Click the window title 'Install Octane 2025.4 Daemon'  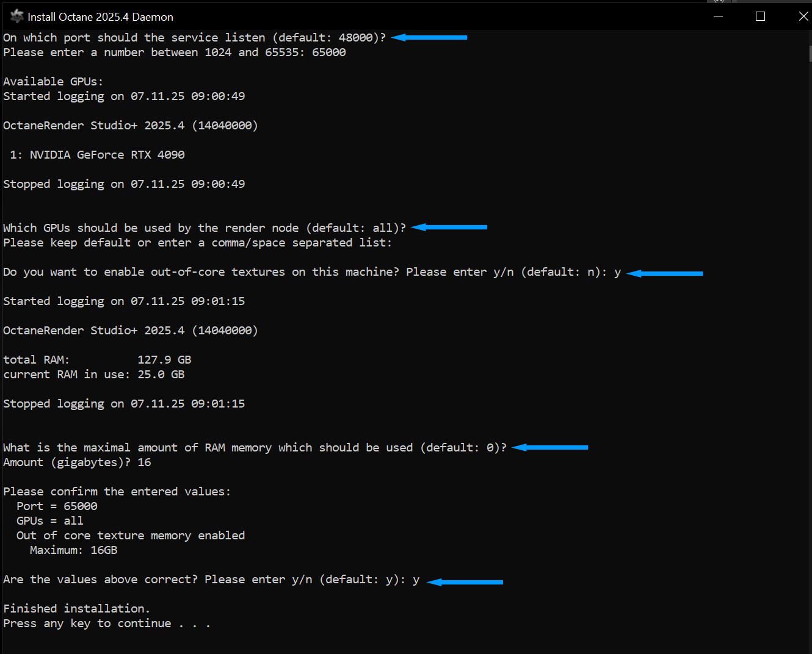point(100,17)
